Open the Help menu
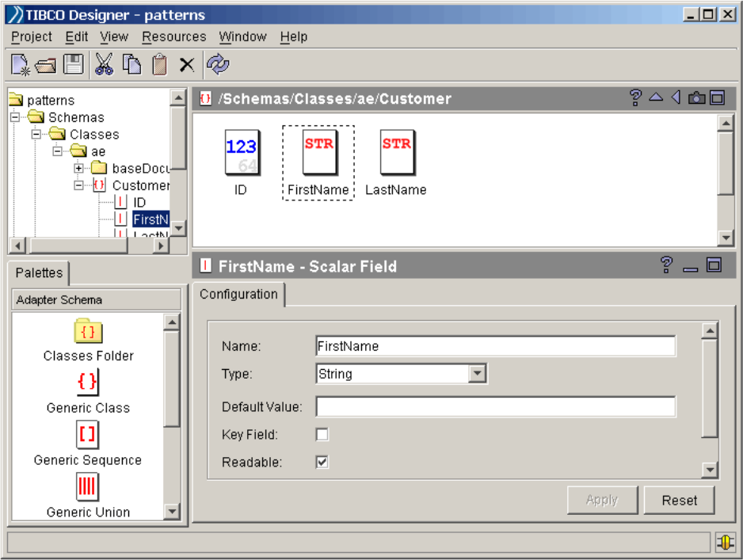Image resolution: width=743 pixels, height=560 pixels. click(294, 36)
